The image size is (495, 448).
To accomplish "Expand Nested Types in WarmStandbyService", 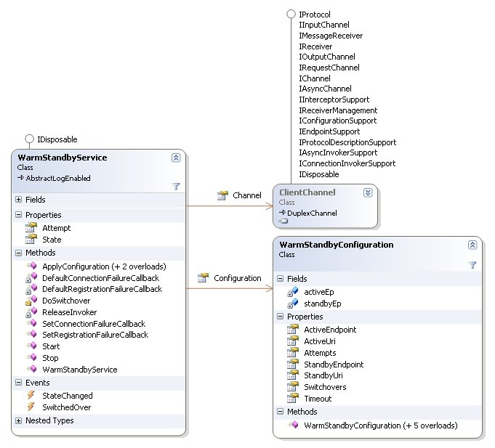I will [18, 420].
